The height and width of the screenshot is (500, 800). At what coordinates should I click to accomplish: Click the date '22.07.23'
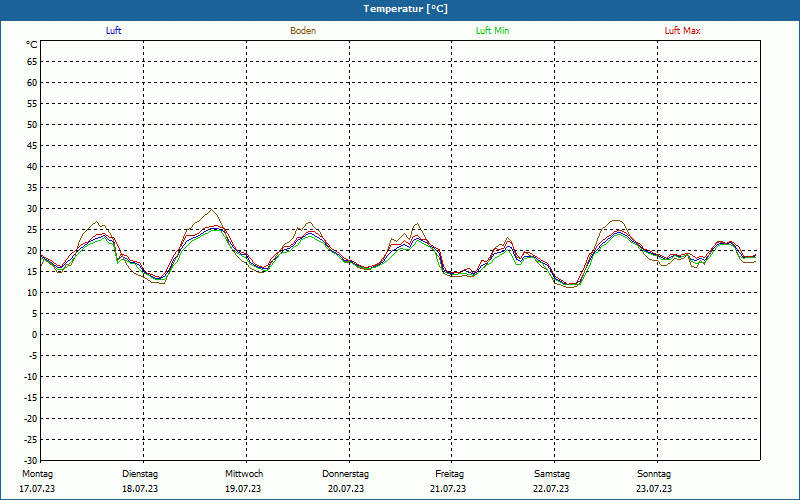(x=551, y=489)
